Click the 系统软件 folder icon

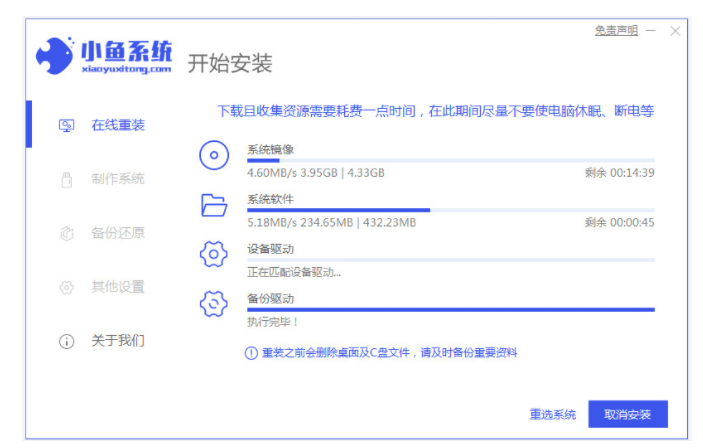tap(214, 206)
